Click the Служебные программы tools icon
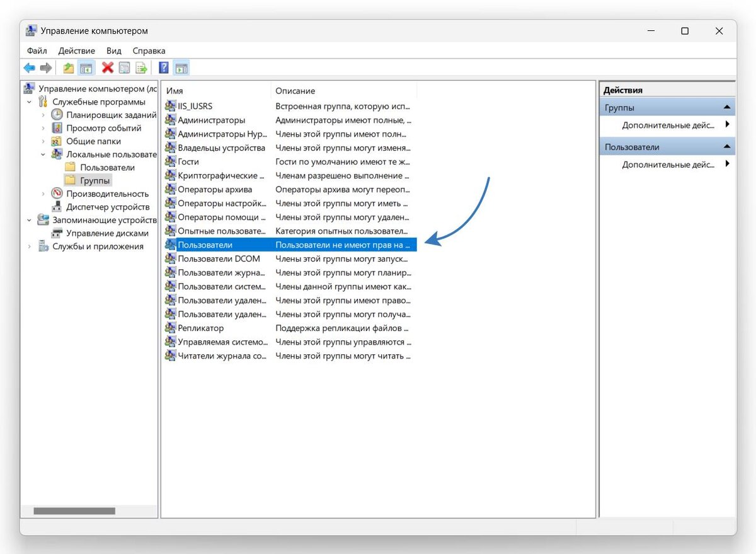The width and height of the screenshot is (756, 554). tap(43, 101)
